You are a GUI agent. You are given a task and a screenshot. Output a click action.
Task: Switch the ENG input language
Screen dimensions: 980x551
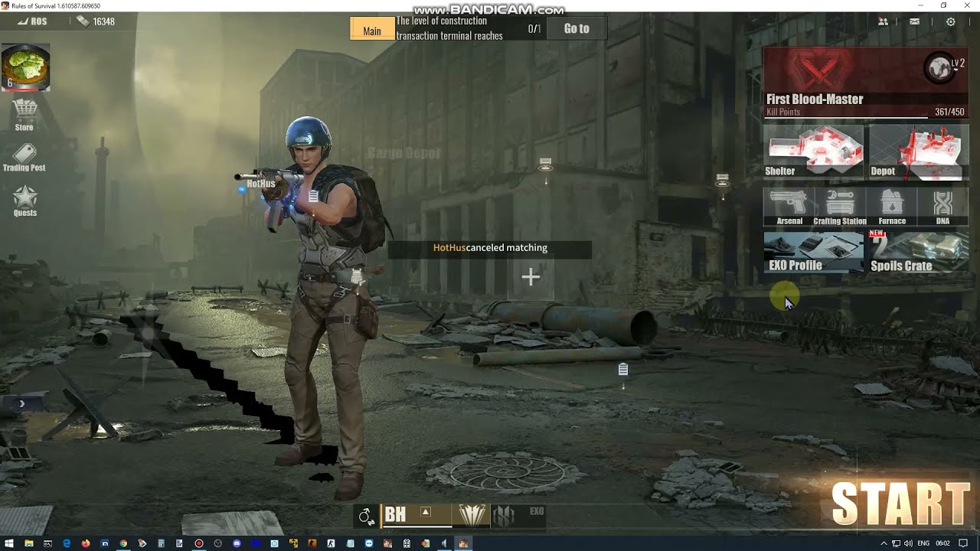click(x=923, y=543)
